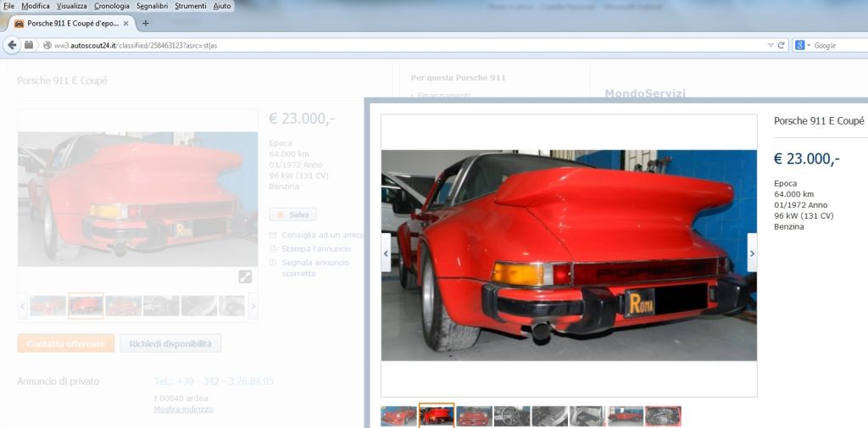Close the Porsche 911 E Coupé tab

click(125, 23)
